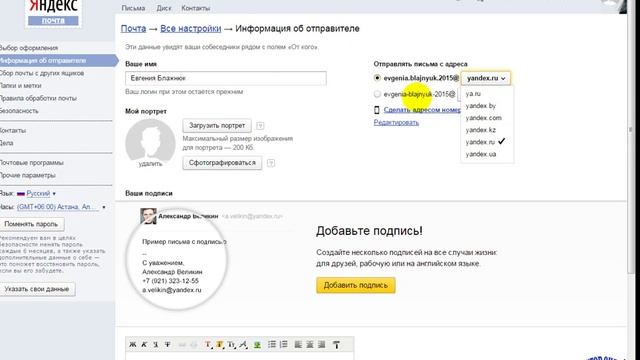This screenshot has height=360, width=640.
Task: Click удалить under the portrait
Action: tap(150, 164)
